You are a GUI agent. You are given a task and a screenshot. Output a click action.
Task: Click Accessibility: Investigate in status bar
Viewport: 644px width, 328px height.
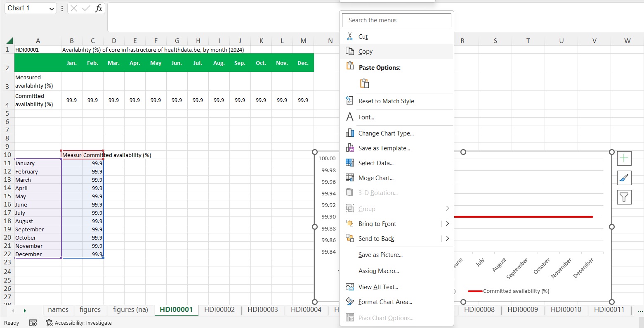point(79,323)
